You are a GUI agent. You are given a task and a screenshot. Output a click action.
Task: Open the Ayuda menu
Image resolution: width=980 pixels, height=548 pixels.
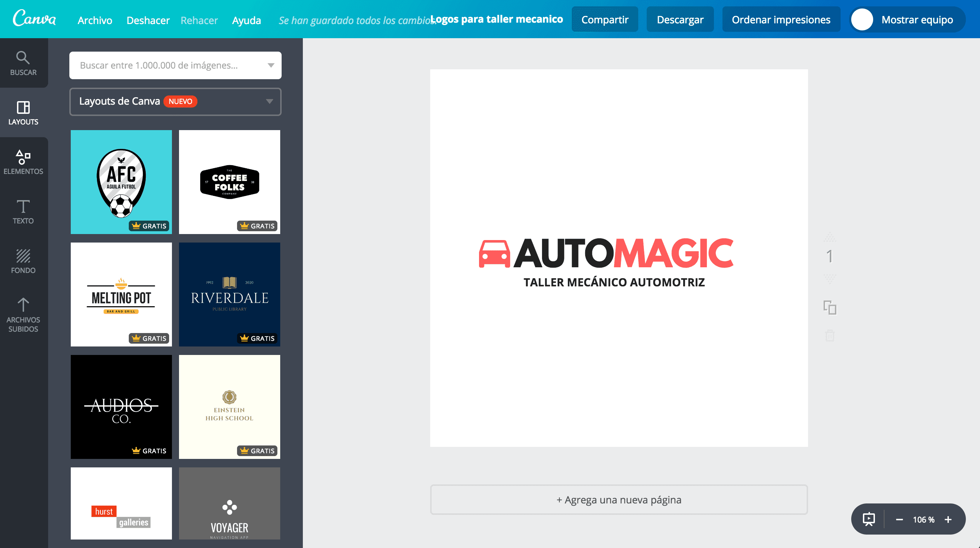click(247, 20)
